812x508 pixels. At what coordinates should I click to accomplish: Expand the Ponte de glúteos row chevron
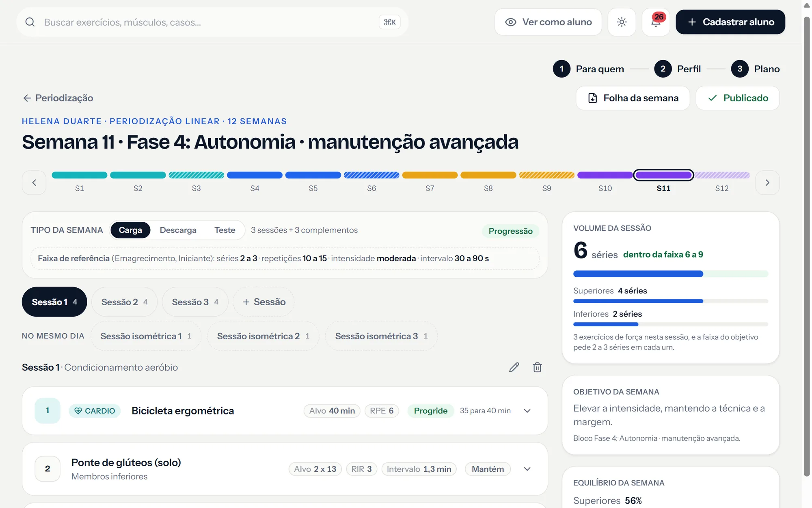527,469
